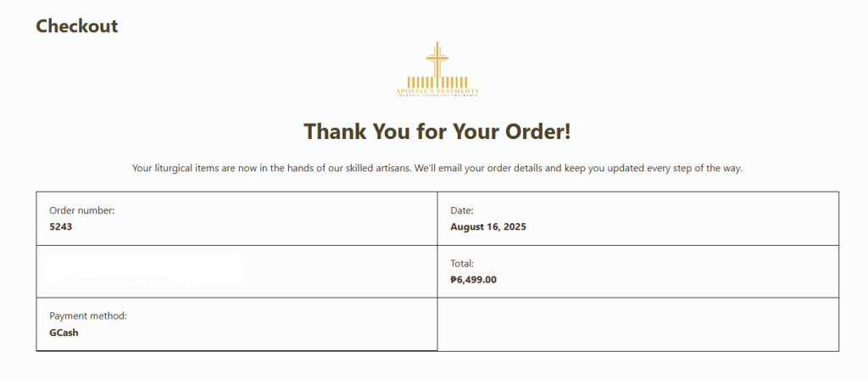868x379 pixels.
Task: Click the liturgical items confirmation paragraph
Action: pyautogui.click(x=437, y=168)
